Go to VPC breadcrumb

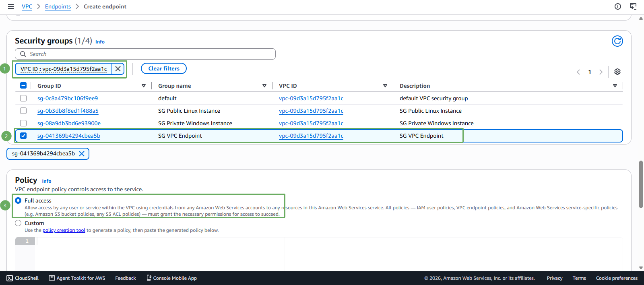[x=27, y=6]
